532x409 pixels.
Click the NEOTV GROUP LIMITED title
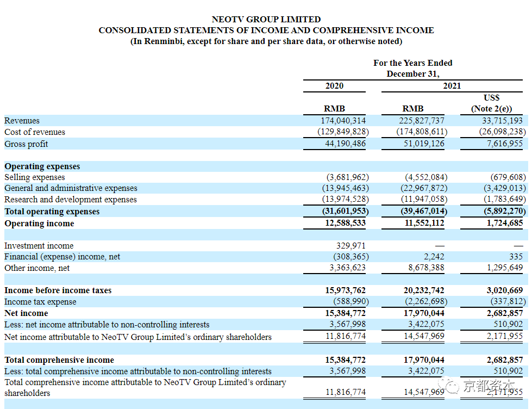tap(266, 20)
